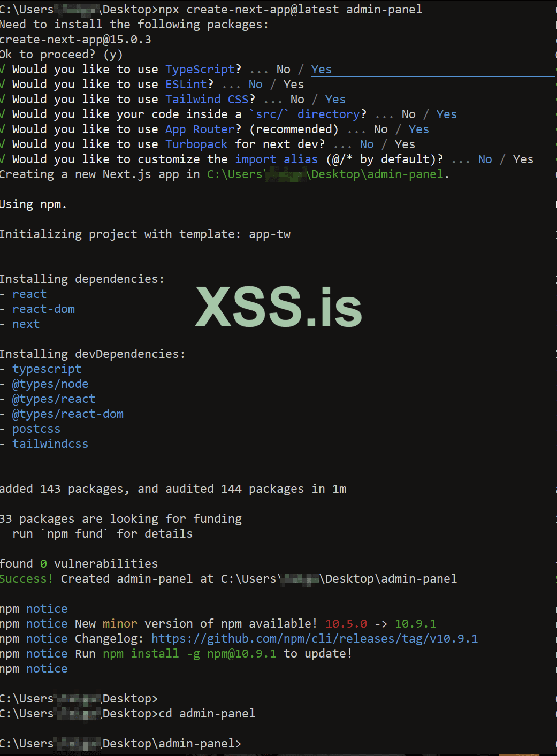Click the orange 'minor' word in npm notice
This screenshot has height=756, width=557.
(x=120, y=624)
